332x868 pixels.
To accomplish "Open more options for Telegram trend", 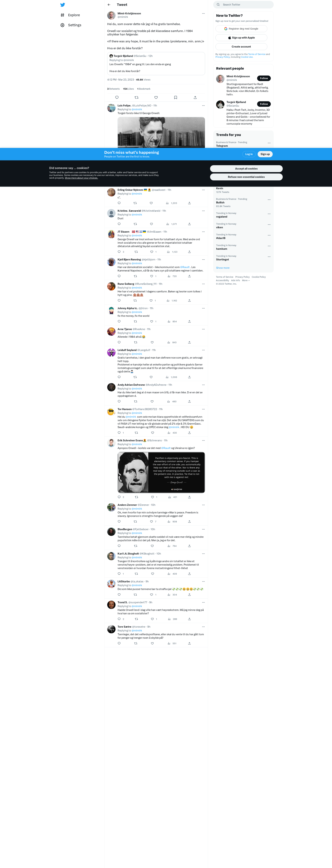I will click(269, 143).
